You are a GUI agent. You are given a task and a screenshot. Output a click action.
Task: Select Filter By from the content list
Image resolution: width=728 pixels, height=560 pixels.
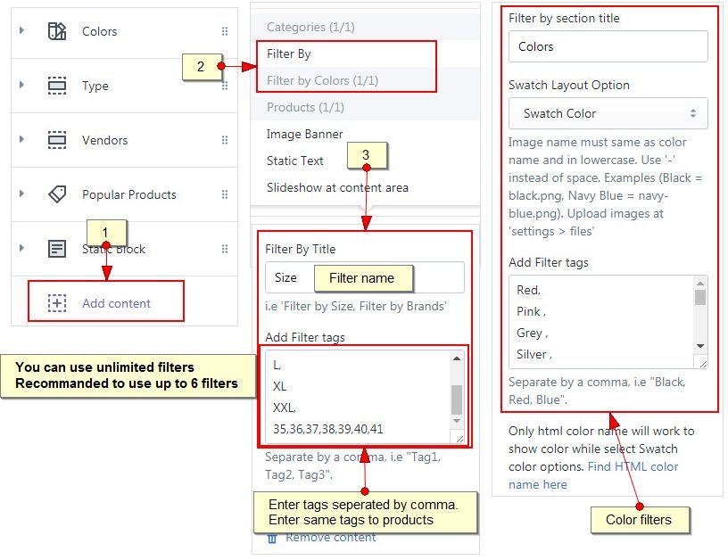coord(289,54)
